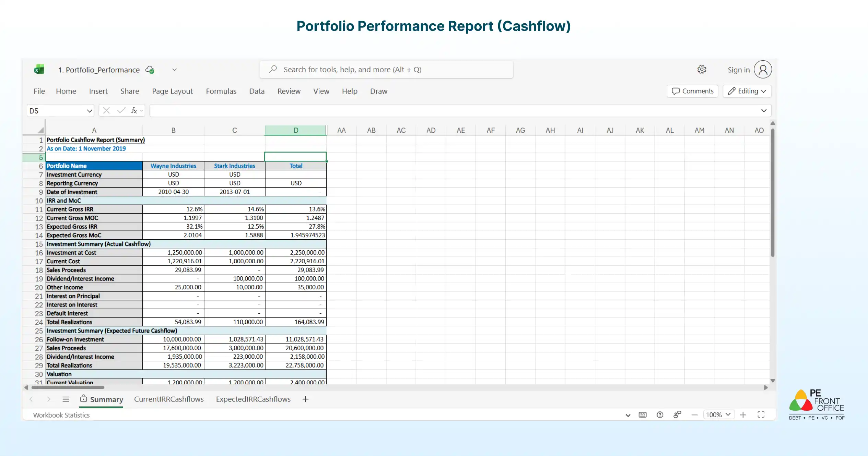Click the search tools input box
The height and width of the screenshot is (456, 868).
tap(386, 70)
